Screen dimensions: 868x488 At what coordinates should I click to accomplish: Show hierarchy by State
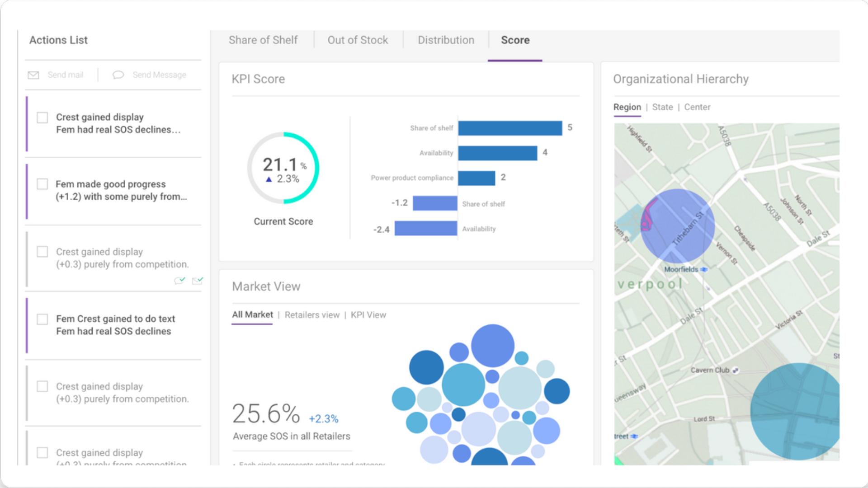click(662, 107)
